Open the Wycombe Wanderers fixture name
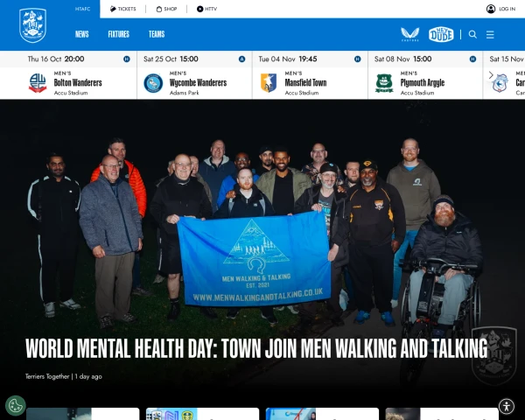Image resolution: width=525 pixels, height=420 pixels. 199,82
